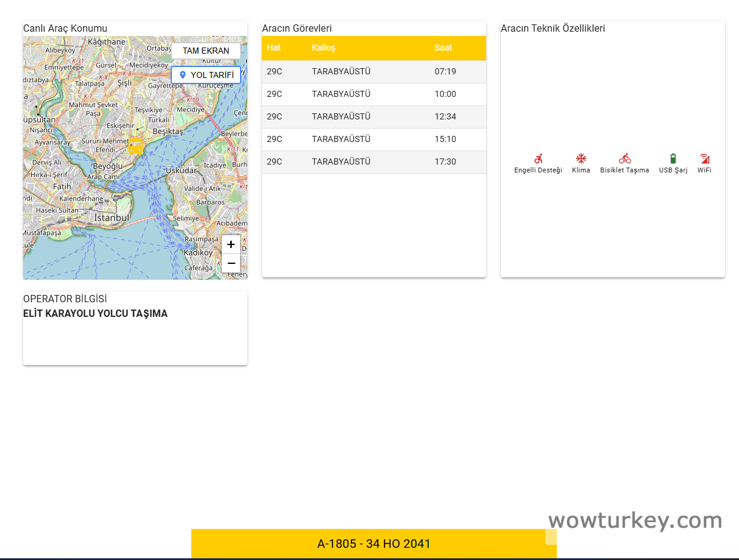The height and width of the screenshot is (560, 739).
Task: Click the Saat column header
Action: pyautogui.click(x=443, y=48)
